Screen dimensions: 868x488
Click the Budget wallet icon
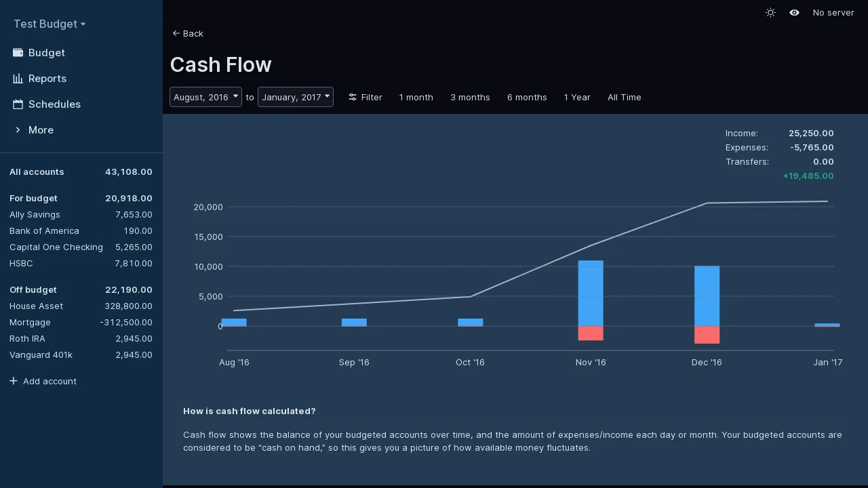coord(18,53)
